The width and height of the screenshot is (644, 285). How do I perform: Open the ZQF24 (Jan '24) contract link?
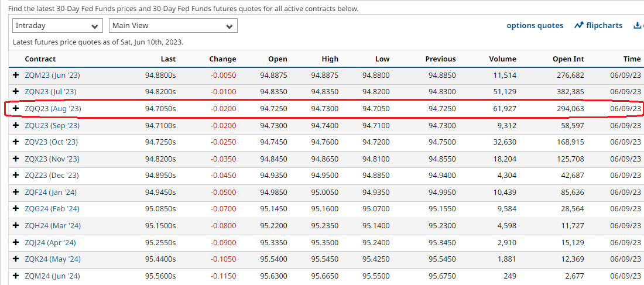click(x=51, y=193)
